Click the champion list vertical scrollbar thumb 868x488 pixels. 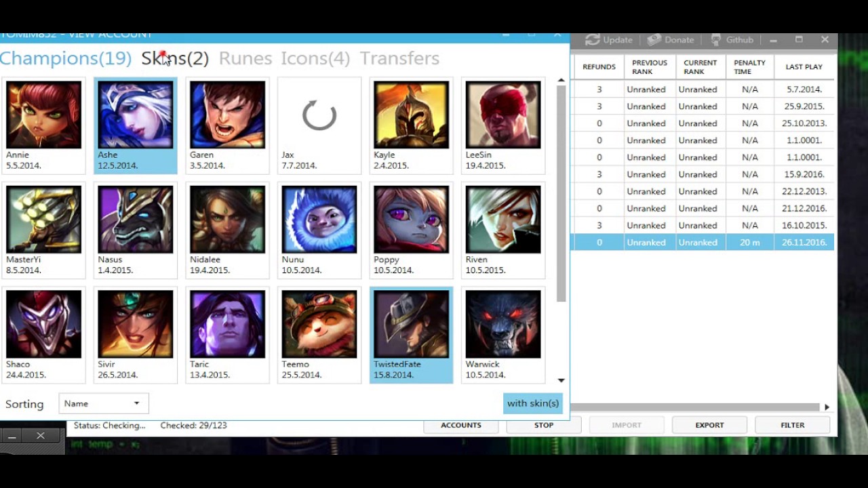click(561, 193)
